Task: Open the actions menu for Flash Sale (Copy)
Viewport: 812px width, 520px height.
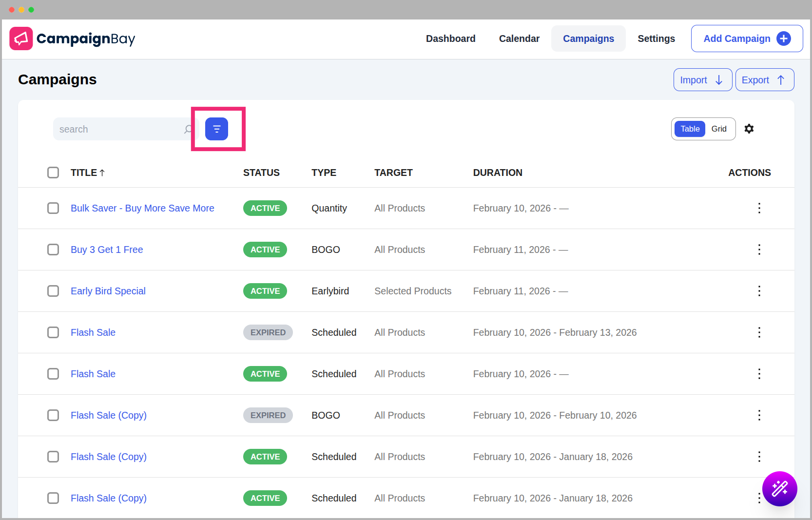Action: [759, 415]
